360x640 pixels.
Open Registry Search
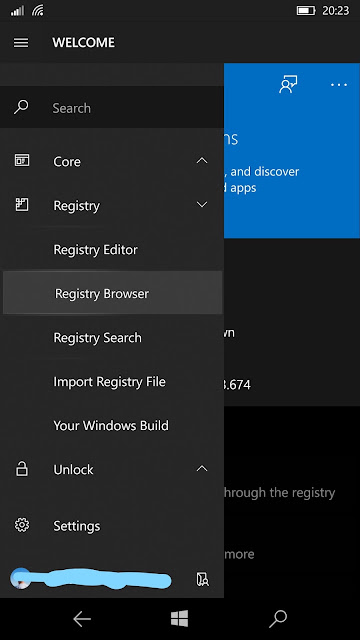98,338
